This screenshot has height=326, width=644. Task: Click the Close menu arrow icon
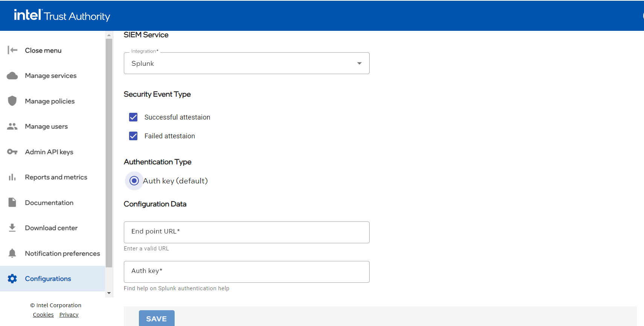[x=12, y=50]
